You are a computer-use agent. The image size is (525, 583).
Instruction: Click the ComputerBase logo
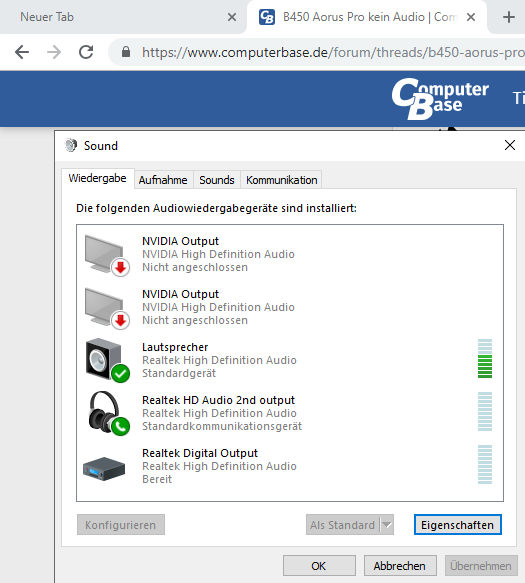pos(440,99)
